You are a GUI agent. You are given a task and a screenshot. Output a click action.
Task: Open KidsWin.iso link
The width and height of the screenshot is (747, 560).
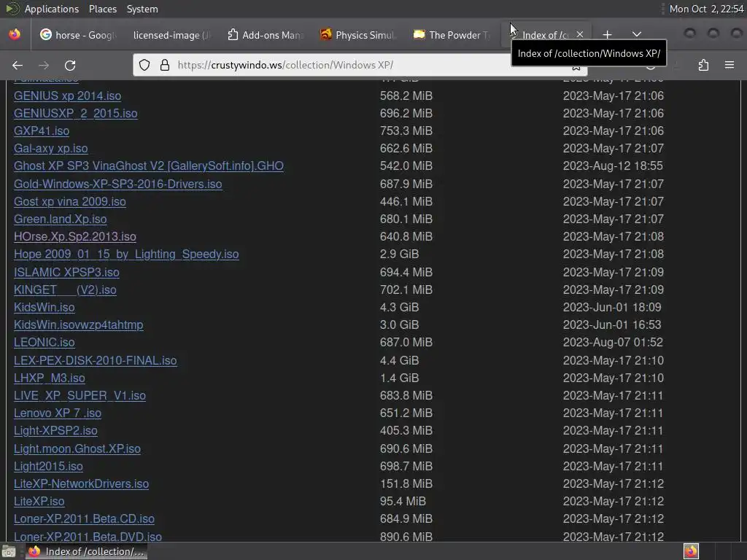(44, 307)
